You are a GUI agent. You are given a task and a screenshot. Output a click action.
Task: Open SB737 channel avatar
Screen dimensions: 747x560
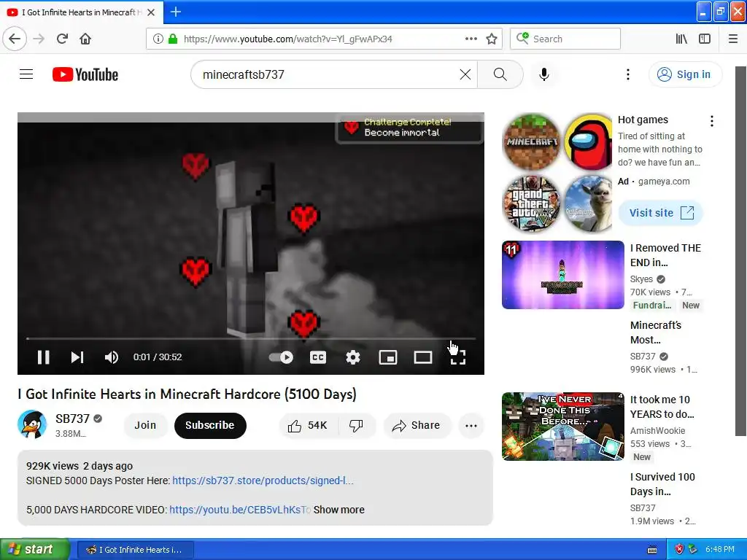point(32,424)
